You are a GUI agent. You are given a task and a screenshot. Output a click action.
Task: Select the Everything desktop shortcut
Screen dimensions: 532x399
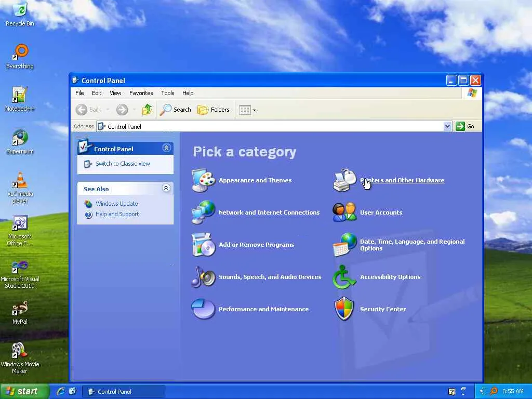click(x=20, y=56)
